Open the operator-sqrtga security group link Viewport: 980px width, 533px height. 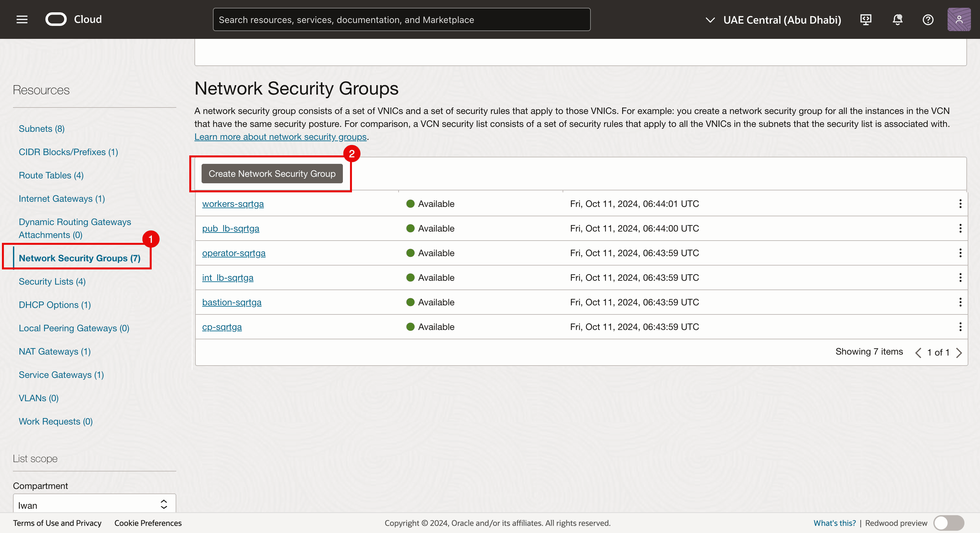click(x=234, y=253)
